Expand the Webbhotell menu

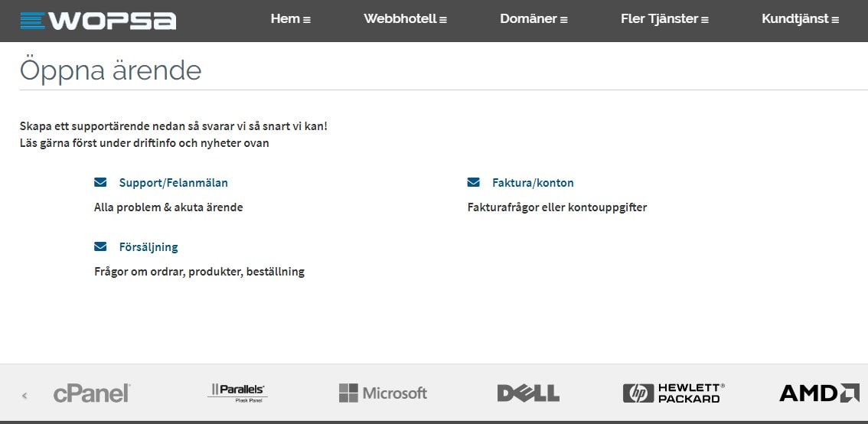(405, 19)
